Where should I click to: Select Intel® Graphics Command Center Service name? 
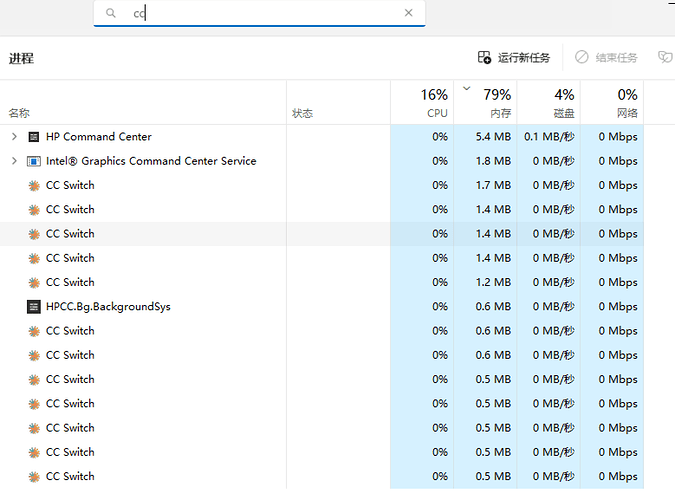(151, 161)
